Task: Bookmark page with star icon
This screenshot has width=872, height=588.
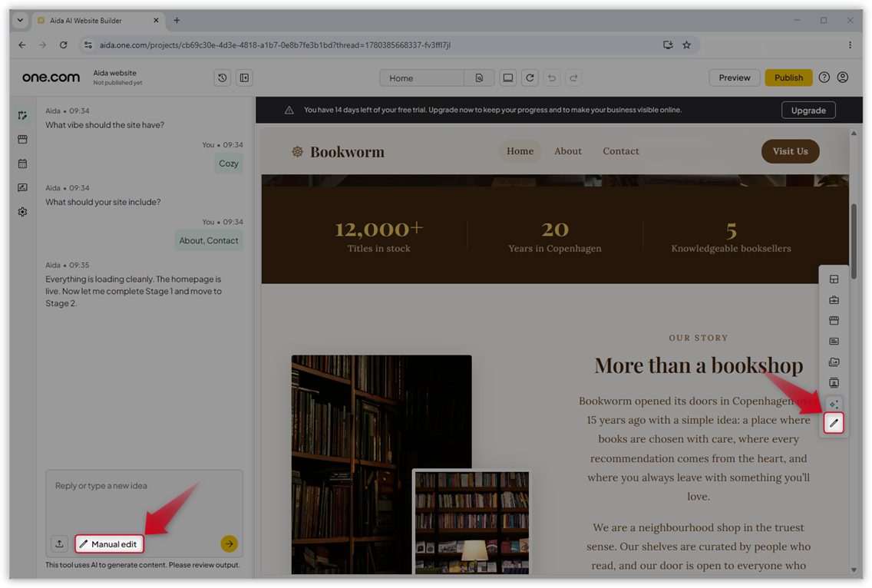Action: tap(687, 45)
